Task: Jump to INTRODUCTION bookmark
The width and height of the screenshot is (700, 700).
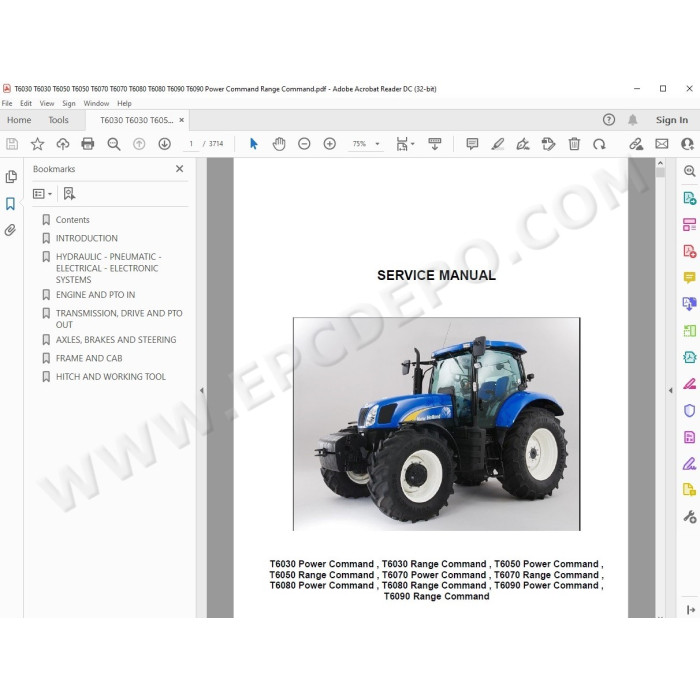Action: [x=87, y=238]
